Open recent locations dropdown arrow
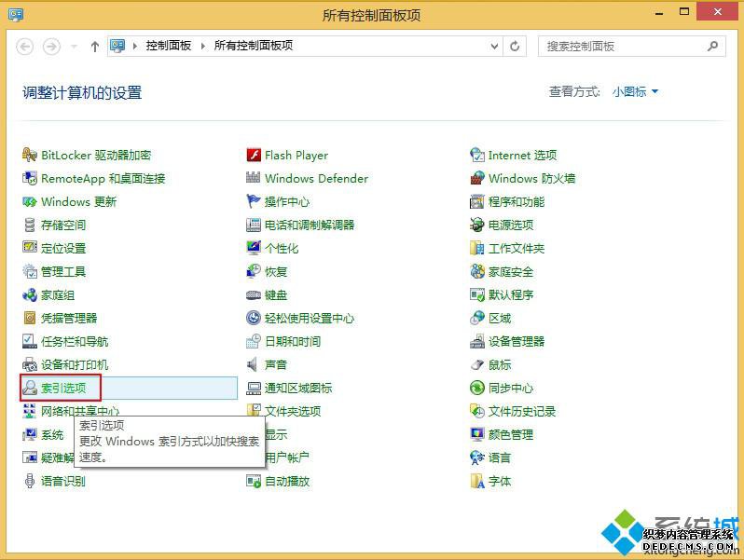The height and width of the screenshot is (560, 744). (74, 46)
